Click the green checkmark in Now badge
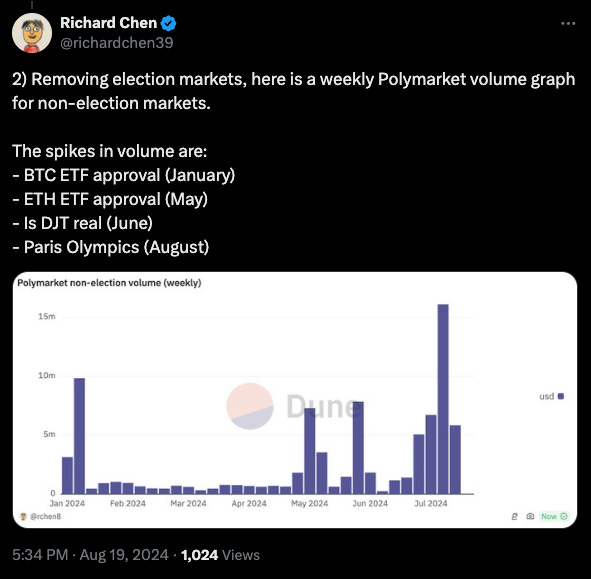591x579 pixels. pyautogui.click(x=564, y=516)
